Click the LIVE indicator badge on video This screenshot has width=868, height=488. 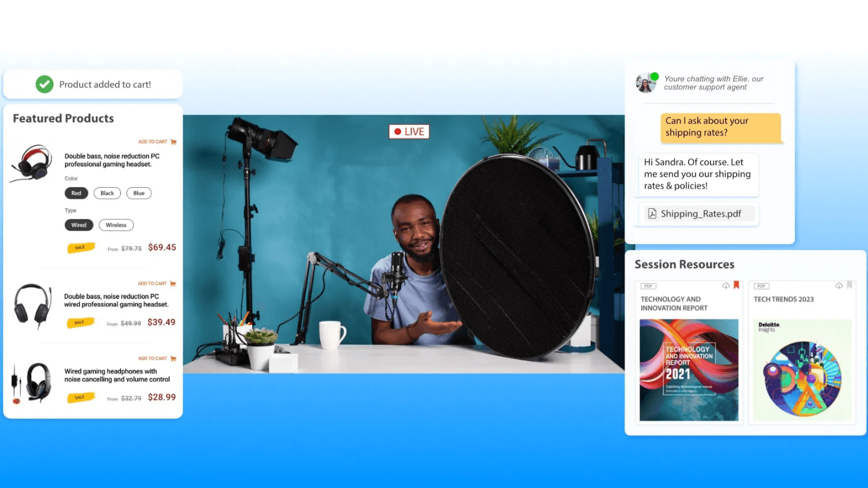(x=409, y=132)
